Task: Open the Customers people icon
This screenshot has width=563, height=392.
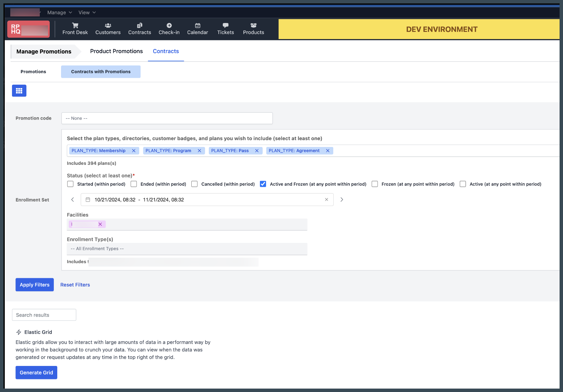Action: click(108, 25)
